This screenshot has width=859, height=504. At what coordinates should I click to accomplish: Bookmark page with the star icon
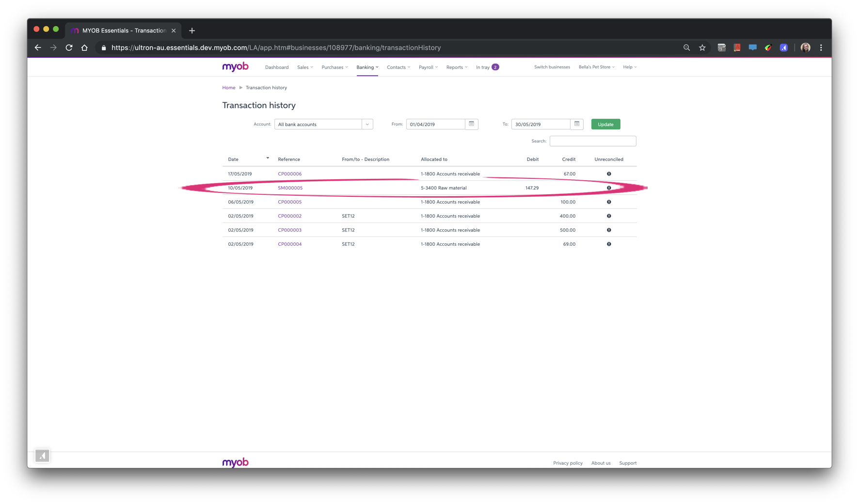tap(702, 47)
